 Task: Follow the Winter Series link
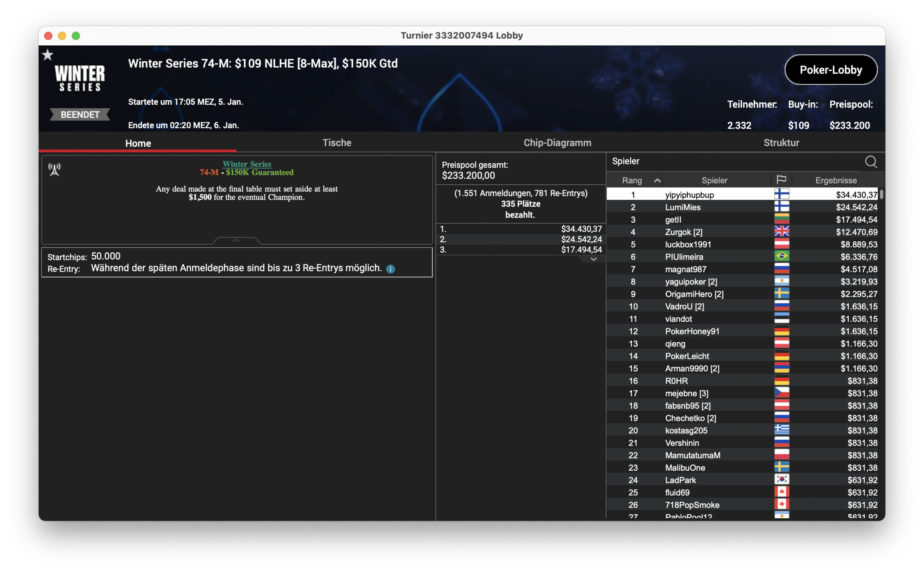click(247, 164)
